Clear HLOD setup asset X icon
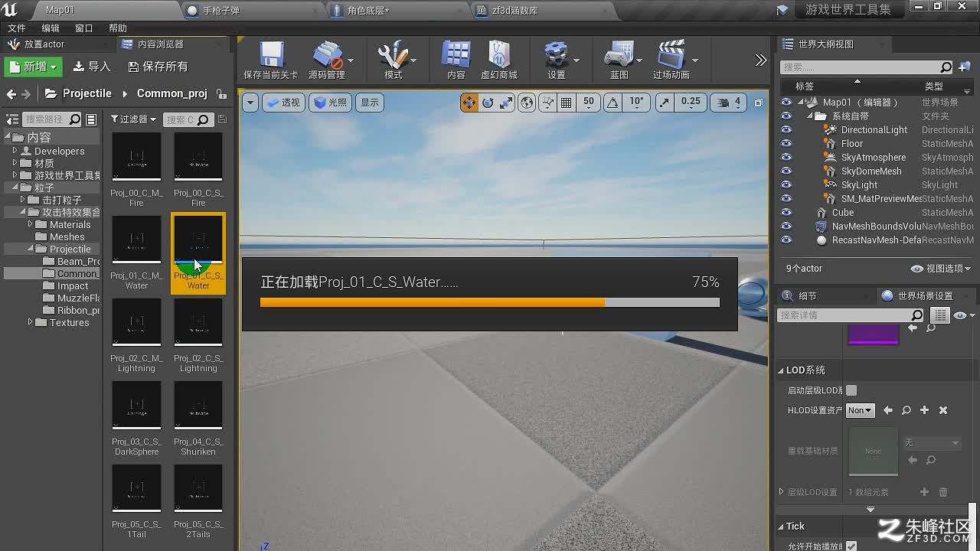The image size is (980, 551). click(943, 410)
